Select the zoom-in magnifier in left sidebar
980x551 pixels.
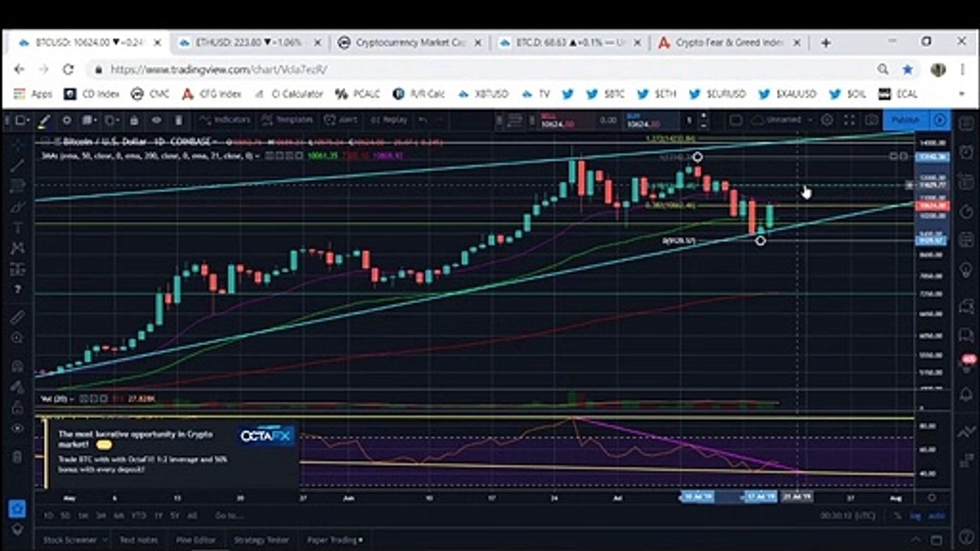pyautogui.click(x=18, y=337)
